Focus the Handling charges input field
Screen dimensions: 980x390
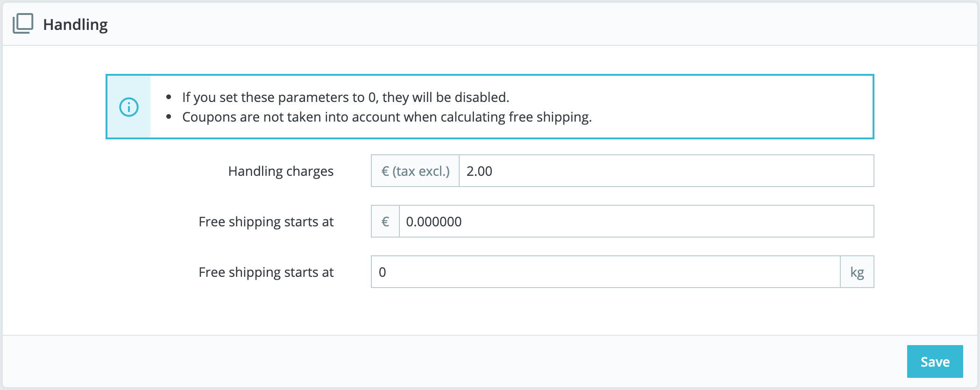(x=666, y=171)
